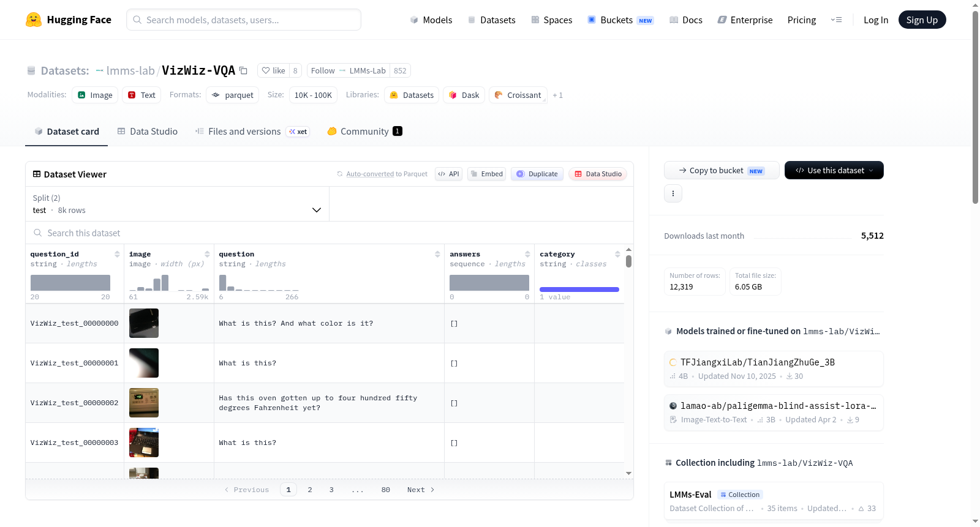Sort answers column via sort icon
The width and height of the screenshot is (980, 527).
(x=527, y=254)
